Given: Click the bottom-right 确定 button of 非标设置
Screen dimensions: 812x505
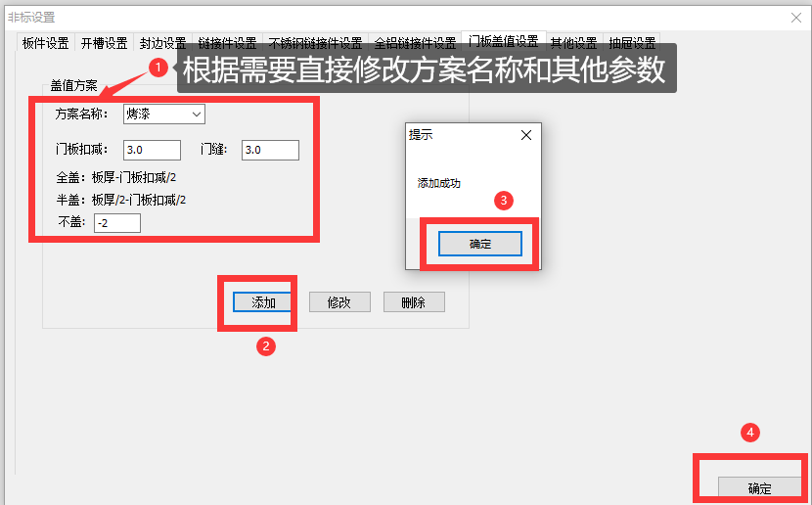Looking at the screenshot, I should point(760,488).
